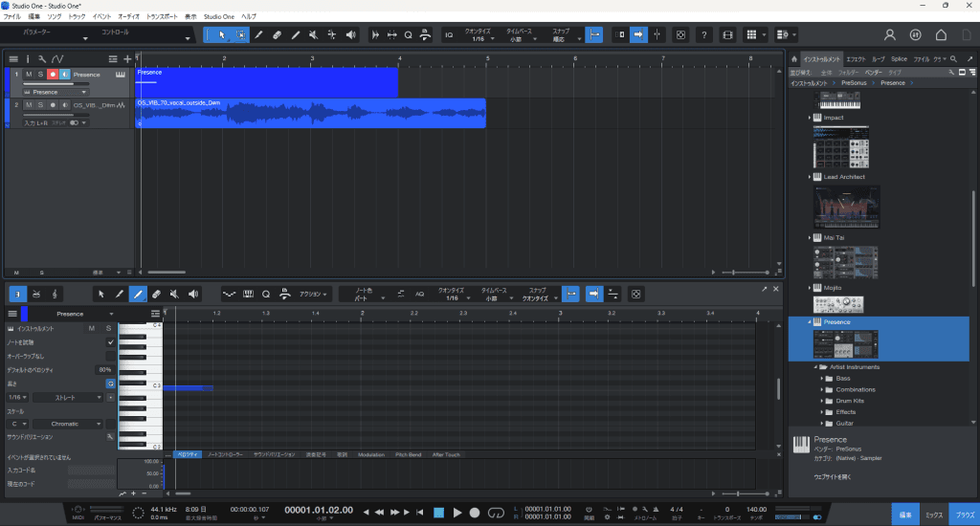
Task: Open the Chromatic scale dropdown
Action: tap(68, 425)
